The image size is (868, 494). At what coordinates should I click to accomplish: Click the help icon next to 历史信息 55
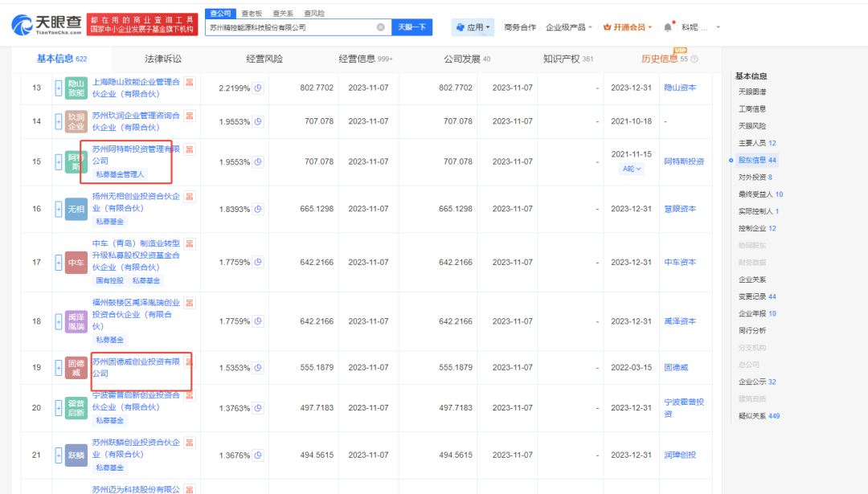tap(694, 59)
